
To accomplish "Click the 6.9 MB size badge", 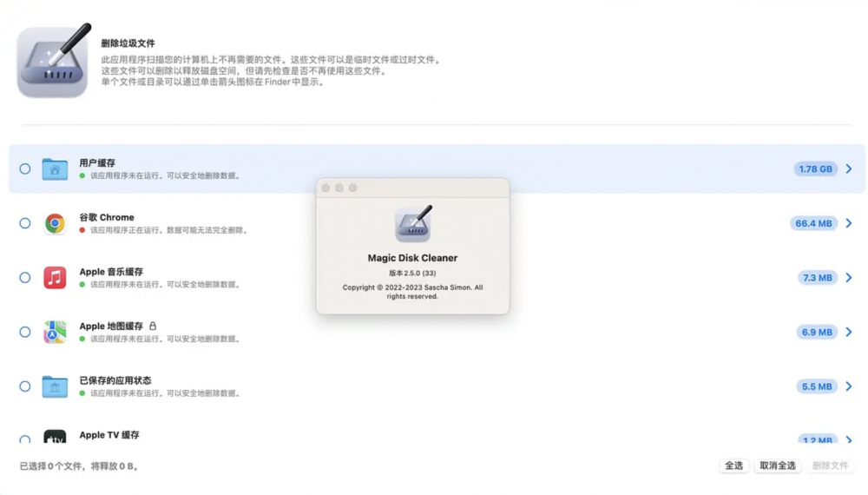I will coord(817,332).
